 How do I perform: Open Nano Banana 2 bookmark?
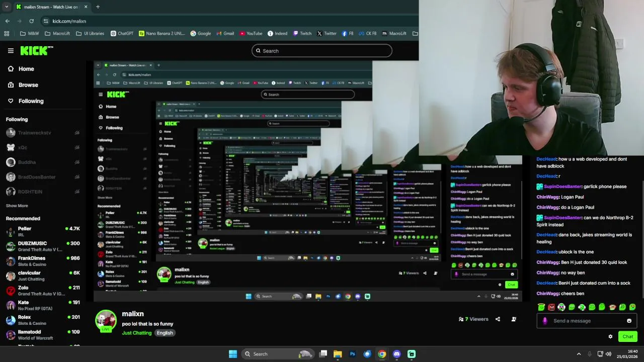pos(162,34)
